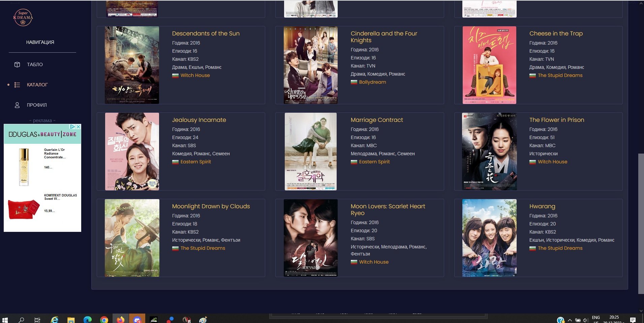Select КАТАЛОГ in the sidebar navigation
This screenshot has height=323, width=644.
(37, 85)
